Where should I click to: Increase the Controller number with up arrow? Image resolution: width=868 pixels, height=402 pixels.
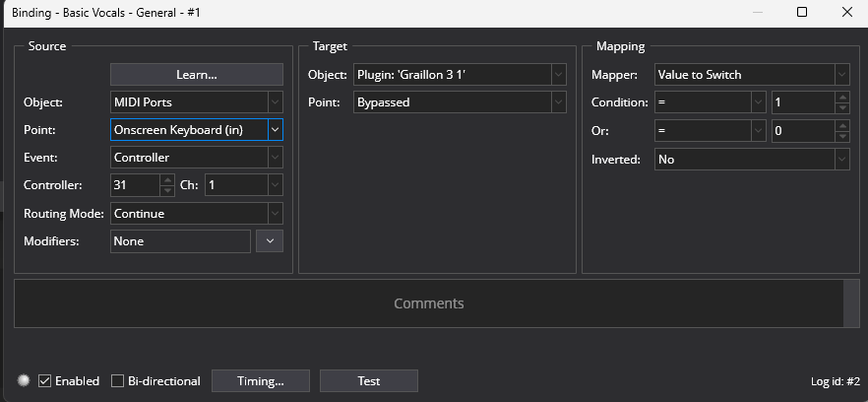click(x=167, y=179)
